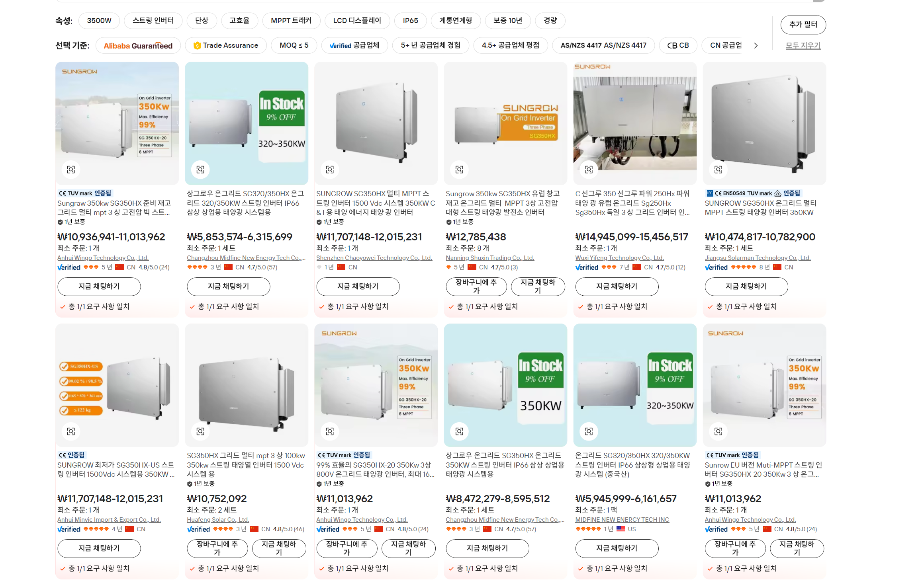Screen dimensions: 924x585
Task: Click 지금 채팅하기 for Shenzhen Chaoyowei card
Action: 358,287
